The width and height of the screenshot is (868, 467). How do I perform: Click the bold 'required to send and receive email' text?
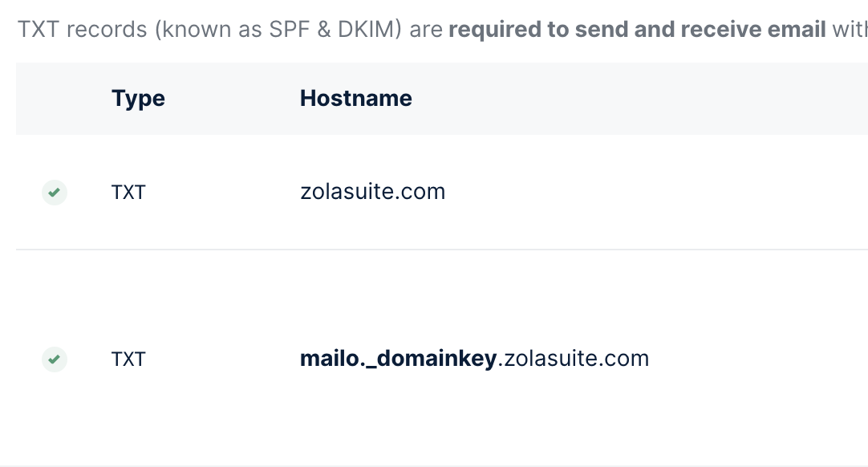point(637,30)
